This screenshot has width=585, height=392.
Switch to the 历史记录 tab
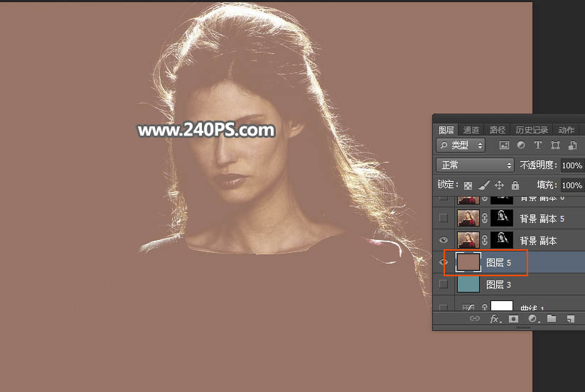click(x=532, y=130)
